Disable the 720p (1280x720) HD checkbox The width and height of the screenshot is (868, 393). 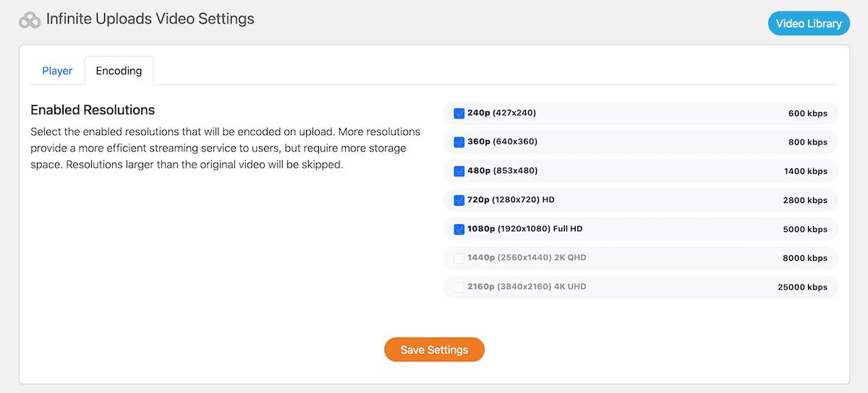[459, 200]
